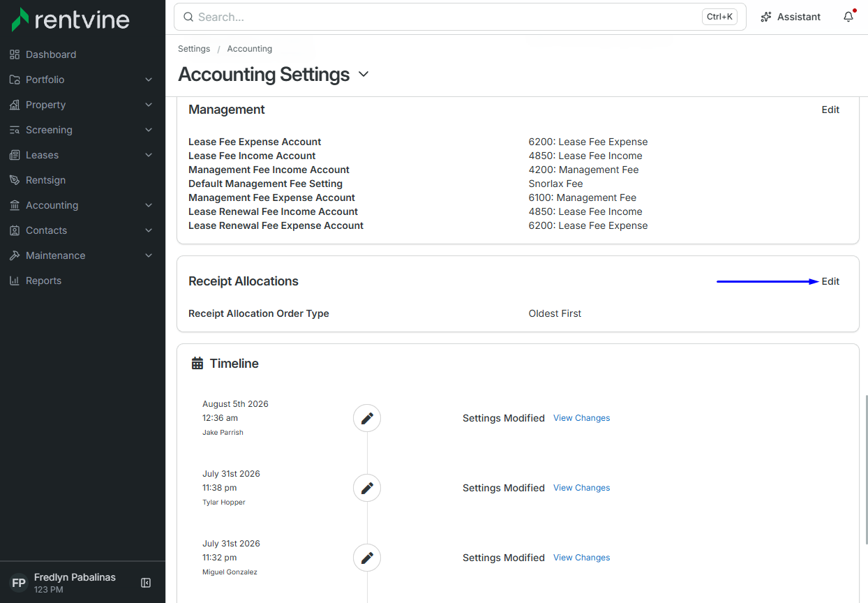Open the notifications bell
The width and height of the screenshot is (868, 603).
click(848, 17)
